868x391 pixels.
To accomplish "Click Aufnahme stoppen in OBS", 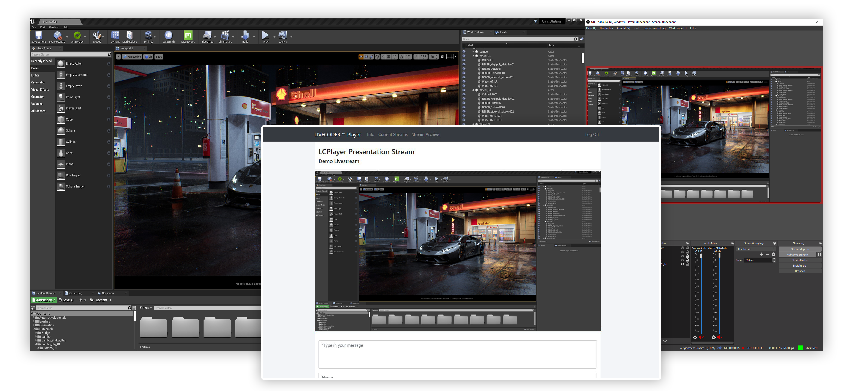I will point(797,255).
